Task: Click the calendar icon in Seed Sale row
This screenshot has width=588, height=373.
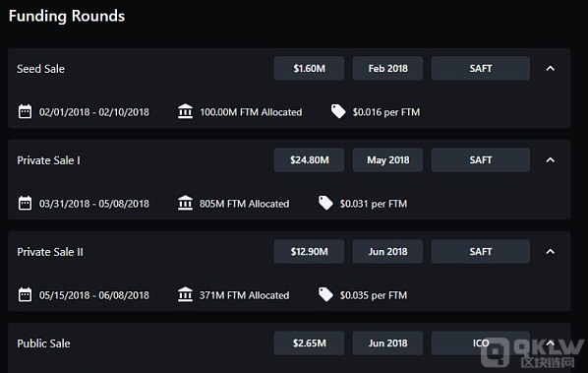Action: (x=26, y=112)
